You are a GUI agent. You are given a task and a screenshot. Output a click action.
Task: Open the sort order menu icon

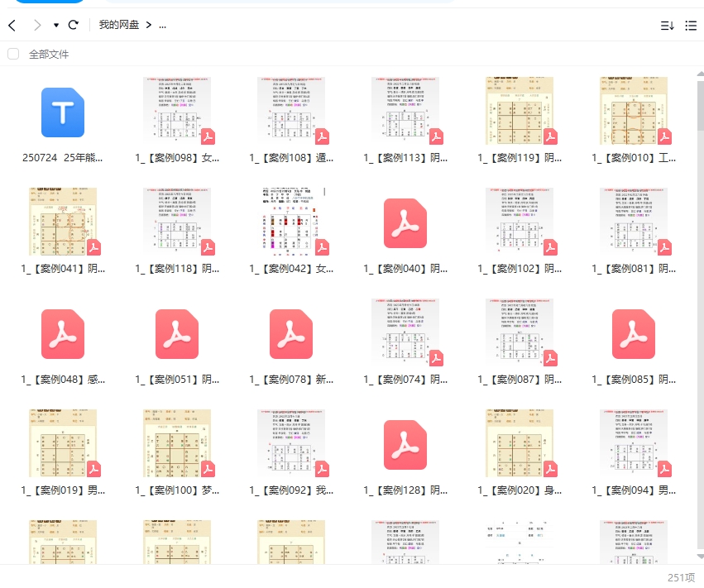pos(667,26)
